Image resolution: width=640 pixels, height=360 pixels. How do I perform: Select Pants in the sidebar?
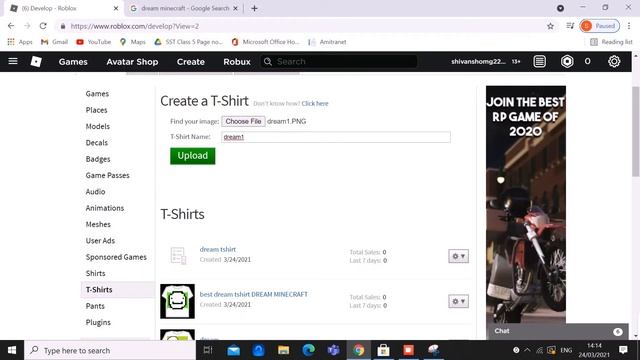pyautogui.click(x=95, y=306)
